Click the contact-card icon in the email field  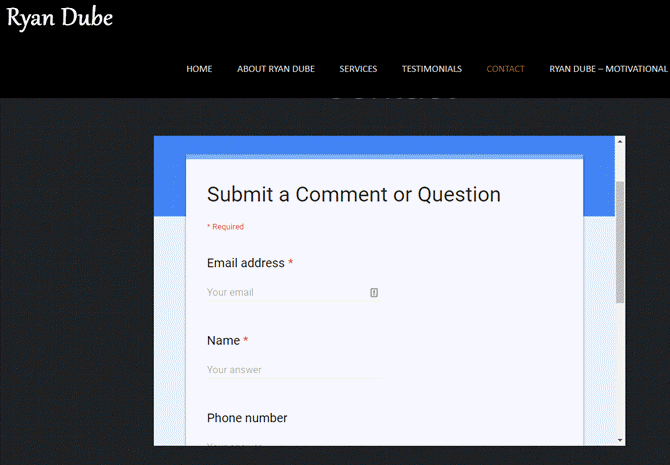pyautogui.click(x=374, y=293)
